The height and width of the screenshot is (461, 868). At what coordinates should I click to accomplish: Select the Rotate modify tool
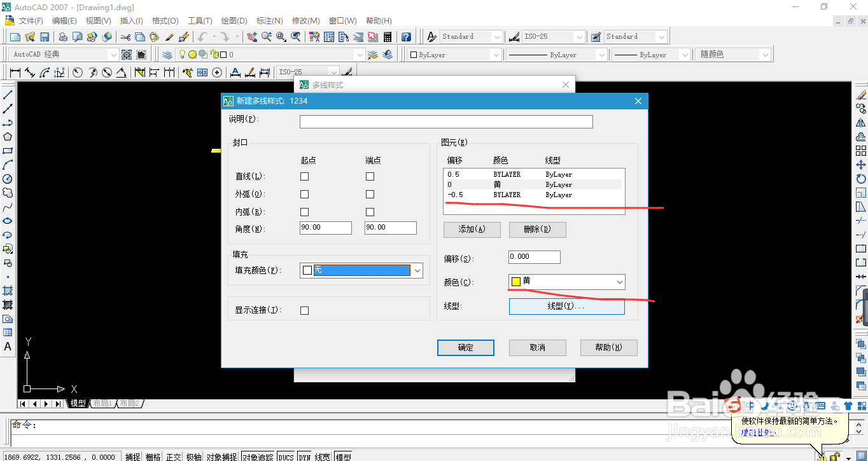click(861, 179)
